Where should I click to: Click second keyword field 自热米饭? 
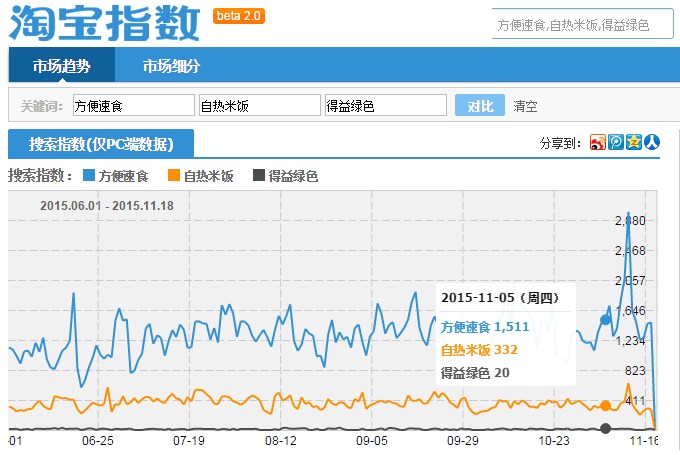[x=259, y=106]
